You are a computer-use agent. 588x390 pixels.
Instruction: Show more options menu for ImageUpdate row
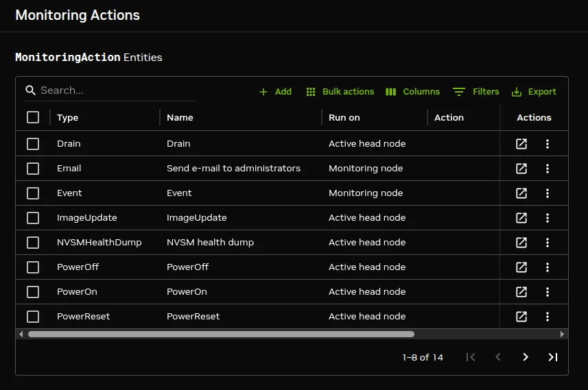coord(548,218)
